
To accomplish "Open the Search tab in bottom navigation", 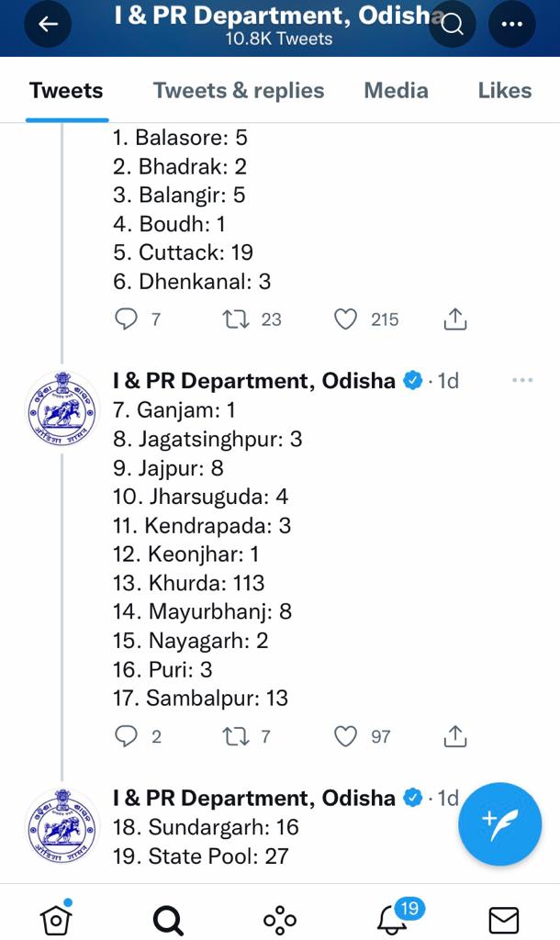I will pyautogui.click(x=168, y=918).
